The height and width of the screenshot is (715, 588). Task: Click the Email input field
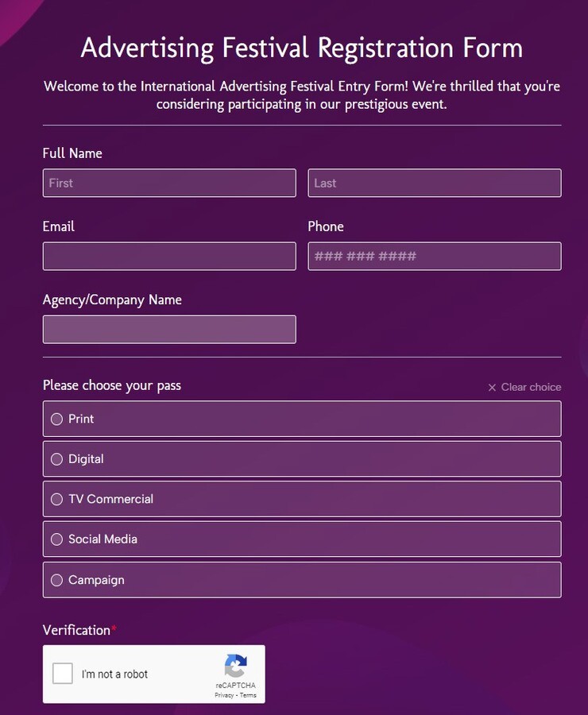(x=169, y=256)
